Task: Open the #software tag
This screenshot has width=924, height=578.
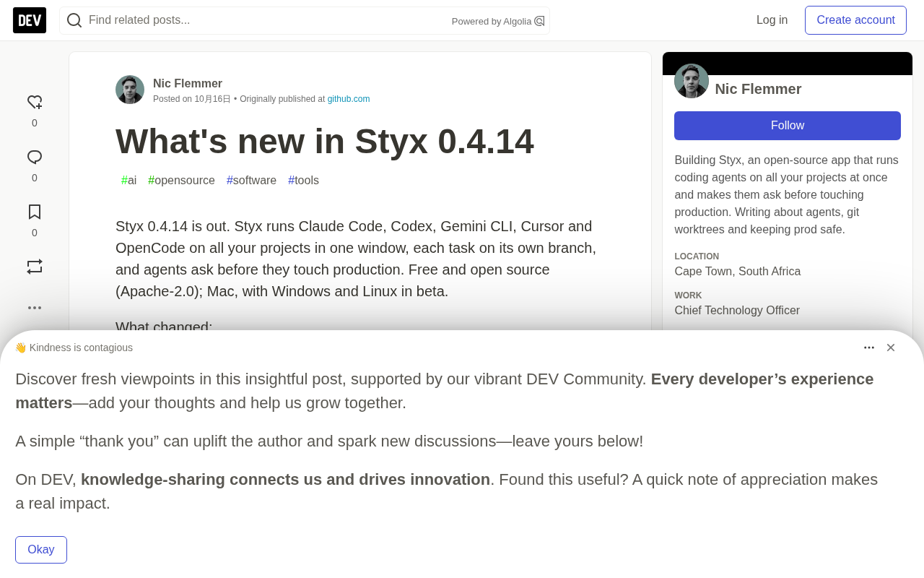Action: [251, 181]
